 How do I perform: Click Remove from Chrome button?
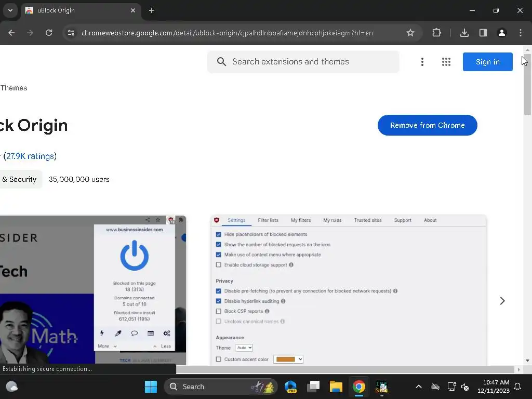click(x=427, y=125)
